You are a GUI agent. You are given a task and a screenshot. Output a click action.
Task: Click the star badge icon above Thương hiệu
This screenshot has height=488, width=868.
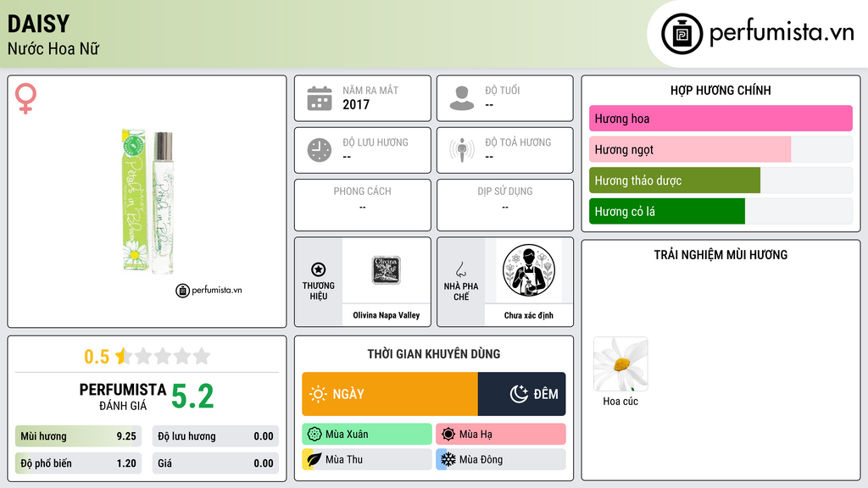319,269
